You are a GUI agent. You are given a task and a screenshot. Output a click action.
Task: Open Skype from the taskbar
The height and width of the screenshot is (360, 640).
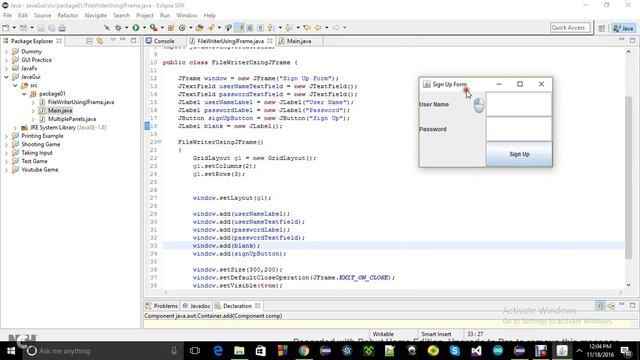(455, 351)
